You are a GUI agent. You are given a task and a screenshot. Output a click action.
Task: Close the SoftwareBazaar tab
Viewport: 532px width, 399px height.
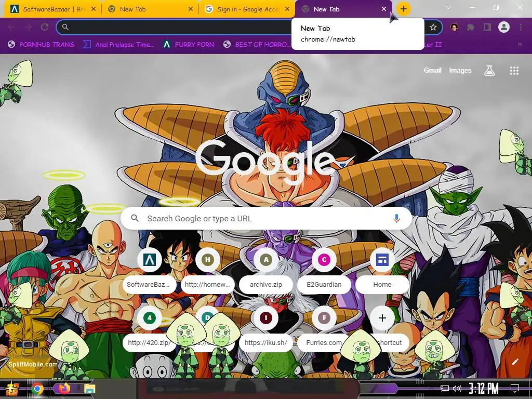[x=94, y=9]
